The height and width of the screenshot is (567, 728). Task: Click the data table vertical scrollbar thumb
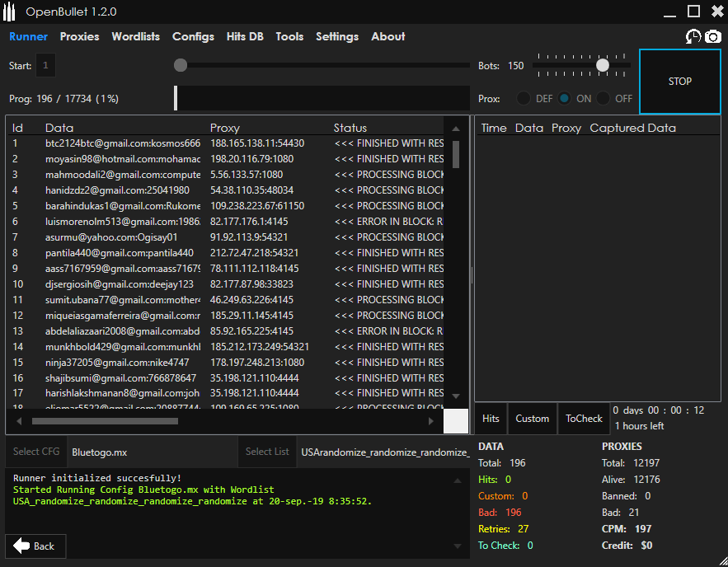(456, 154)
